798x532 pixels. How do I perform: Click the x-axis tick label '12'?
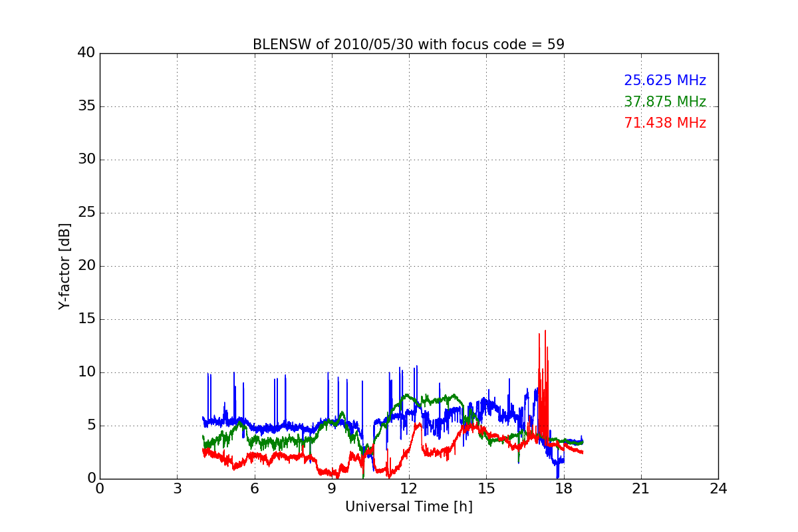click(x=409, y=489)
